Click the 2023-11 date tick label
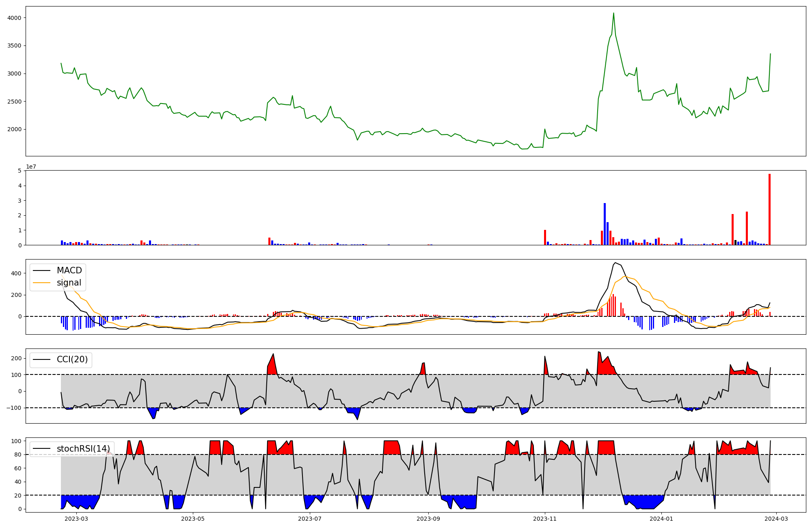Screen dimensions: 812x528 pyautogui.click(x=545, y=518)
